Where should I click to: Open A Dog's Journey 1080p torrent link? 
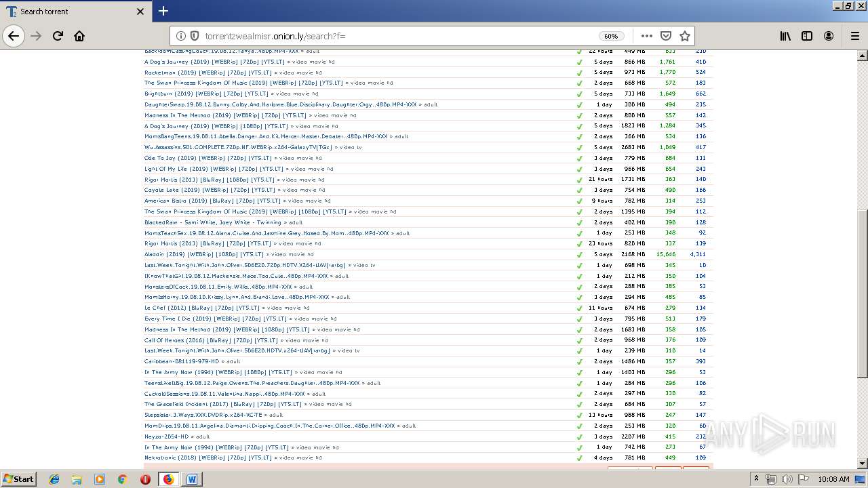coord(216,126)
